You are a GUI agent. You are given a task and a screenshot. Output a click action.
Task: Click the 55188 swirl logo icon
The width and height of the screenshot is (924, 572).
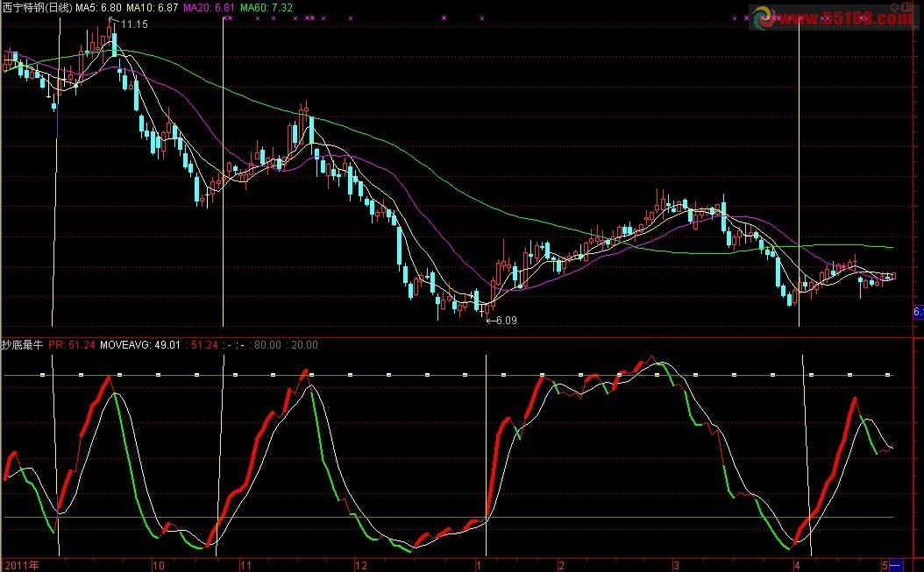[x=764, y=17]
